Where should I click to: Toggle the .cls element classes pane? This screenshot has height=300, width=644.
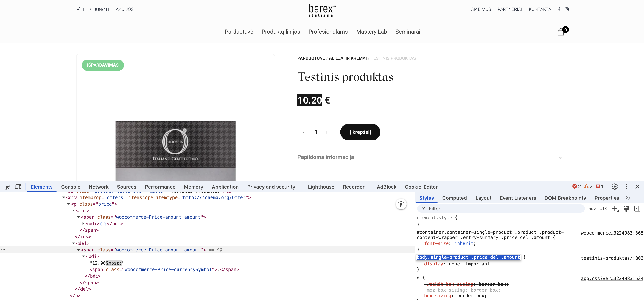tap(603, 209)
